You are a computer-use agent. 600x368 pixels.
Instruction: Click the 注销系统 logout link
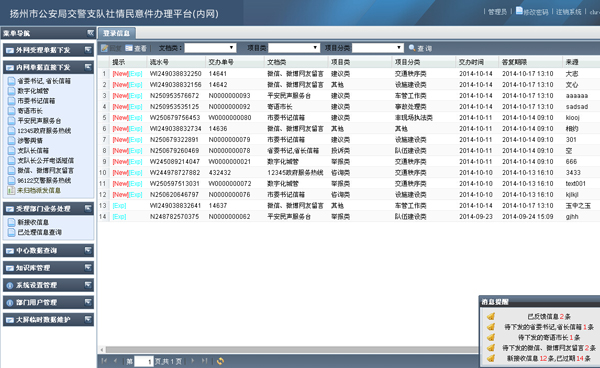(x=569, y=12)
